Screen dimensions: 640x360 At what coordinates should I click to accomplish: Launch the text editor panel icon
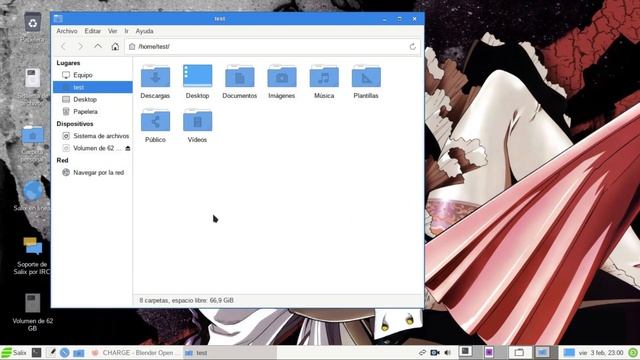(x=51, y=353)
